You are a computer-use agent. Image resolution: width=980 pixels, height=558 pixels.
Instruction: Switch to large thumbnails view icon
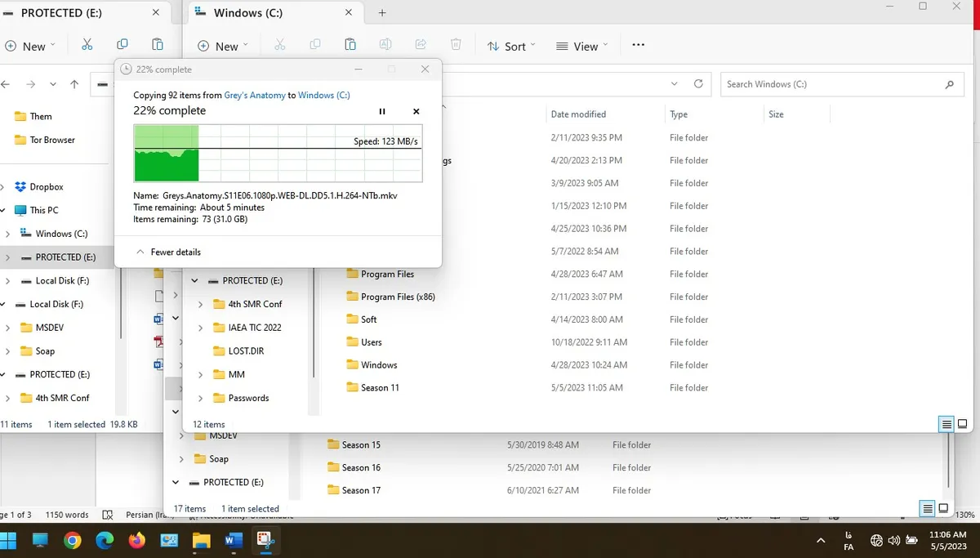pos(964,424)
